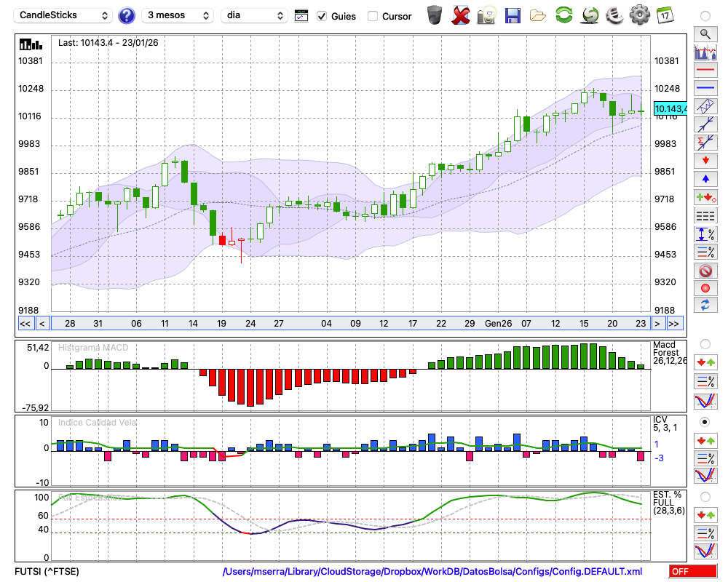This screenshot has width=728, height=582.
Task: Click the trash can icon in toolbar
Action: pos(435,15)
